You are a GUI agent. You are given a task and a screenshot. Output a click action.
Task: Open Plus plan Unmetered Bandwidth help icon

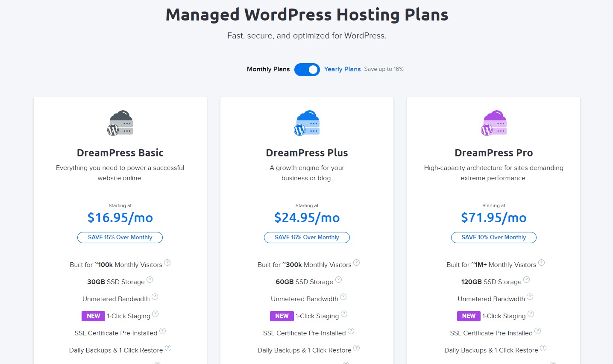pos(343,297)
